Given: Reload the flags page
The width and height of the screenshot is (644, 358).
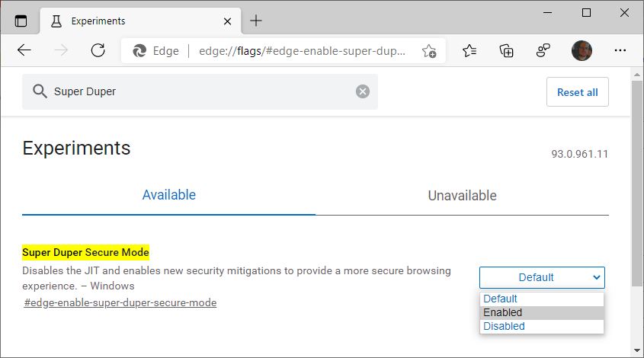Looking at the screenshot, I should coord(98,51).
